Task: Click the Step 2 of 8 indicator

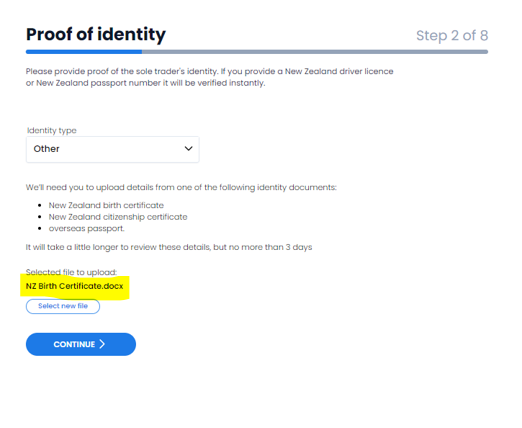Action: pos(452,36)
